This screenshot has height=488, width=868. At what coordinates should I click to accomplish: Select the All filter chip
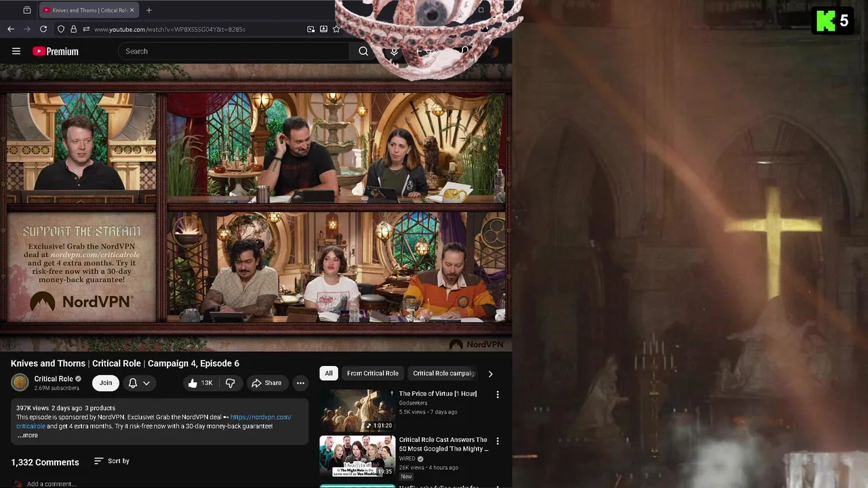[329, 373]
